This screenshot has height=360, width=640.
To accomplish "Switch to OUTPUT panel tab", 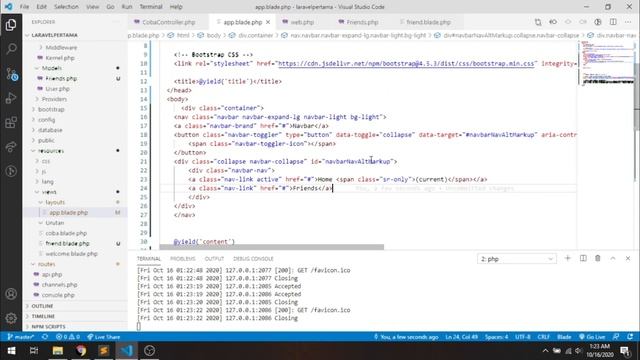I will tap(214, 259).
